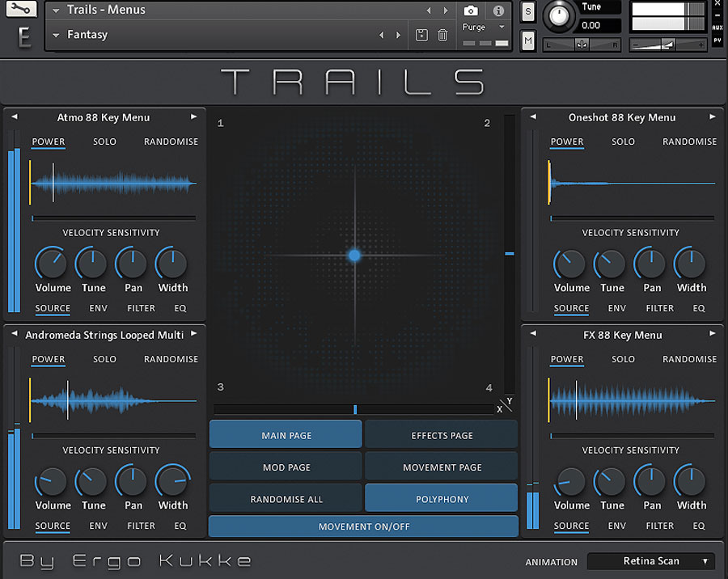This screenshot has width=728, height=579.
Task: Click the Atmo 88 Key Menu waveform display
Action: (112, 183)
